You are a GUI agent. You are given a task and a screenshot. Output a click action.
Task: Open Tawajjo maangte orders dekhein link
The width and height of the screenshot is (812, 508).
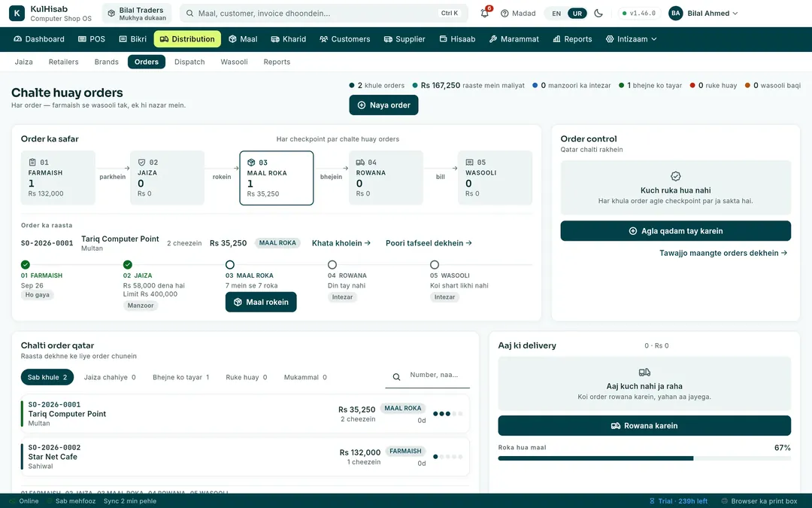tap(723, 253)
